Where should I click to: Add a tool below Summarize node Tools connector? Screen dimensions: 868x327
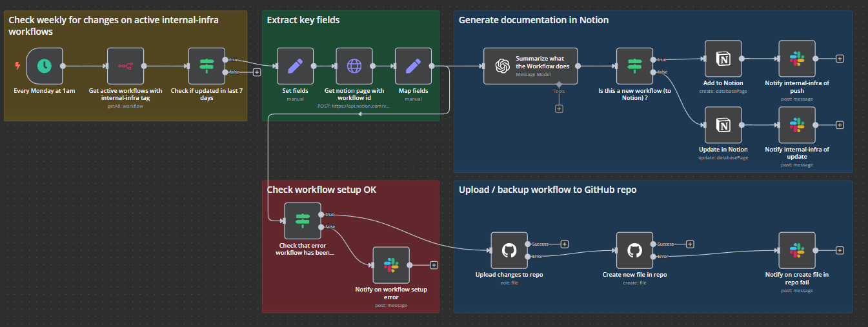(559, 108)
